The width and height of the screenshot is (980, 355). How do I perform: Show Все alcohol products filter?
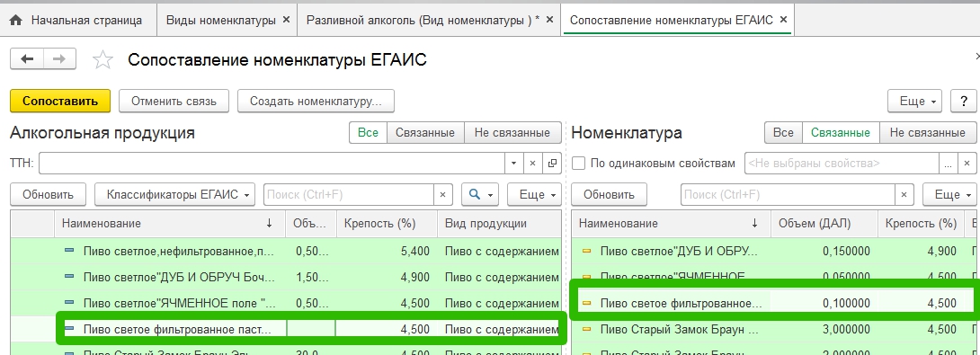coord(368,132)
